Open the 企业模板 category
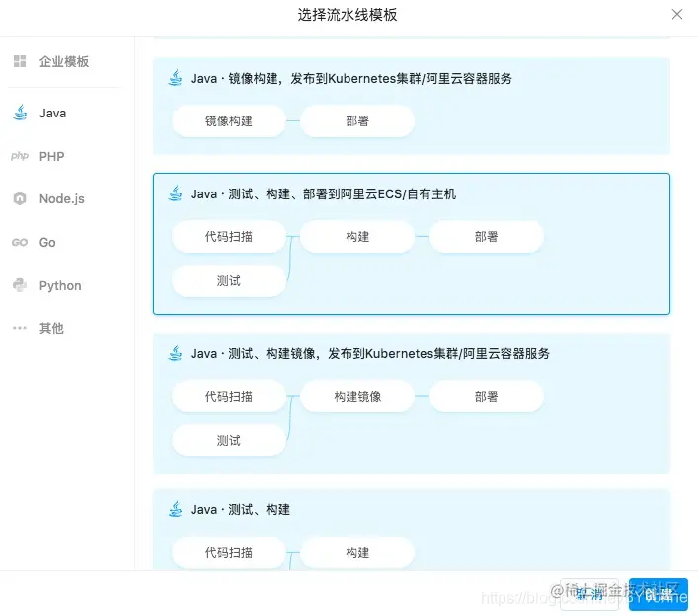The image size is (698, 616). coord(63,61)
